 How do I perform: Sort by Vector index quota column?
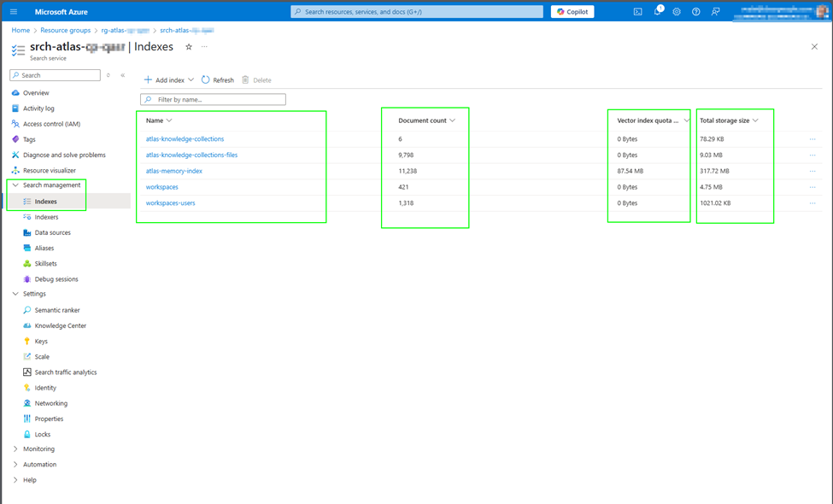pyautogui.click(x=653, y=120)
